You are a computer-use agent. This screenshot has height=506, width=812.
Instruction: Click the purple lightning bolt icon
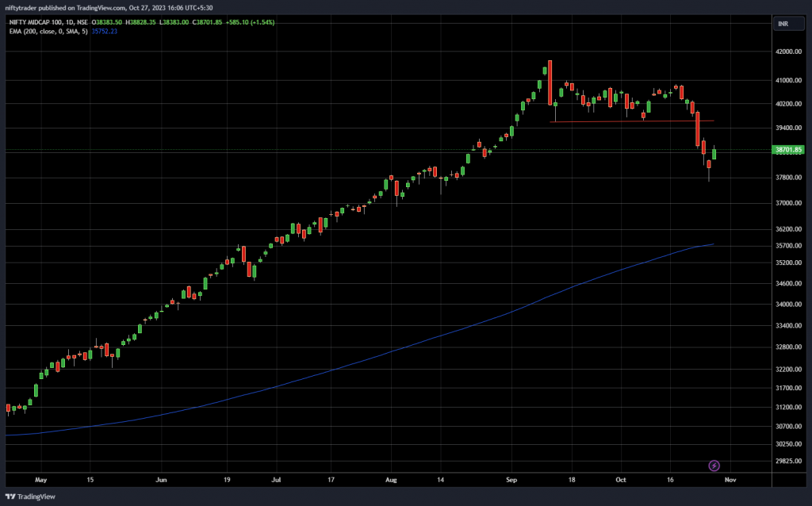(714, 466)
